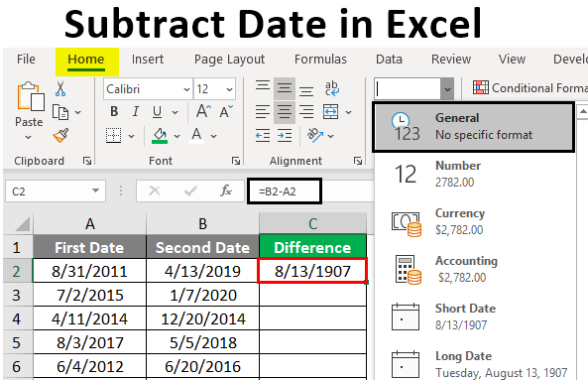Click inside the Number Format text box

[x=408, y=89]
